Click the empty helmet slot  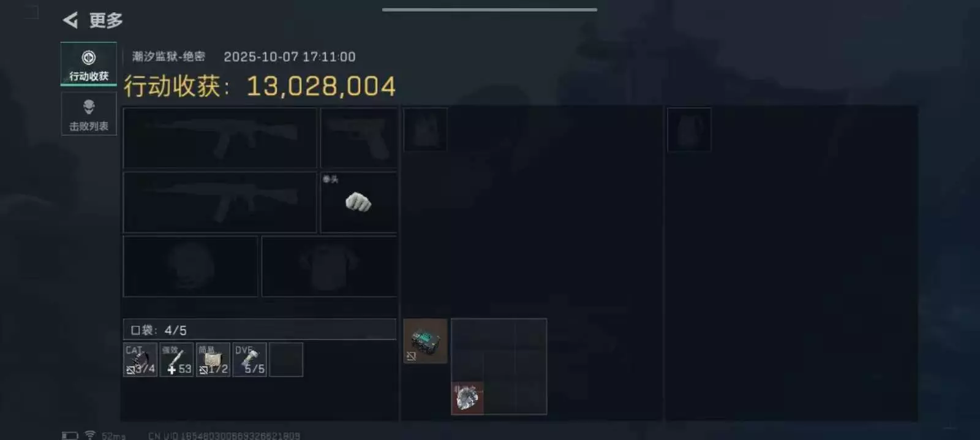pos(190,266)
